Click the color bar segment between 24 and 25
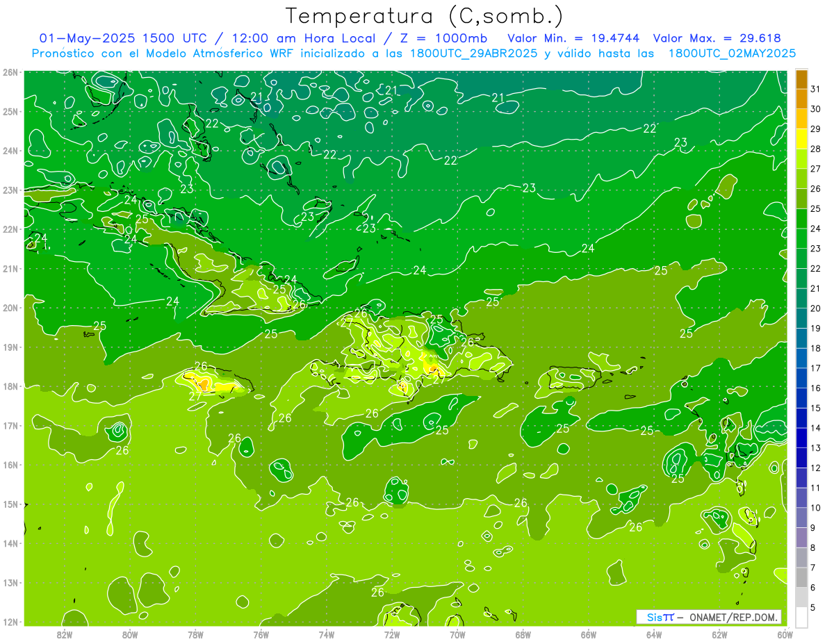This screenshot has height=644, width=834. click(802, 218)
